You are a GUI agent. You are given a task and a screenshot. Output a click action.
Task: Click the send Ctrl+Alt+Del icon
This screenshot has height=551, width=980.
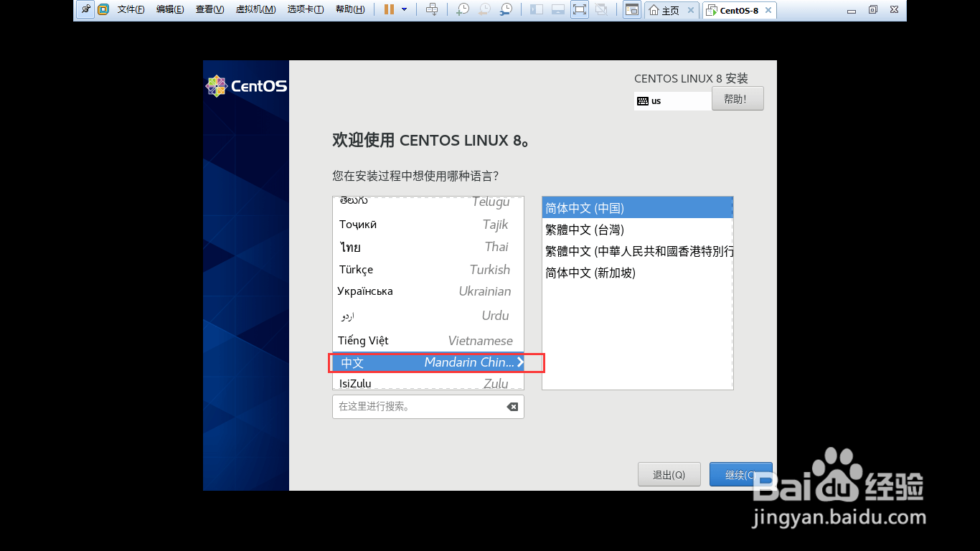pyautogui.click(x=432, y=10)
